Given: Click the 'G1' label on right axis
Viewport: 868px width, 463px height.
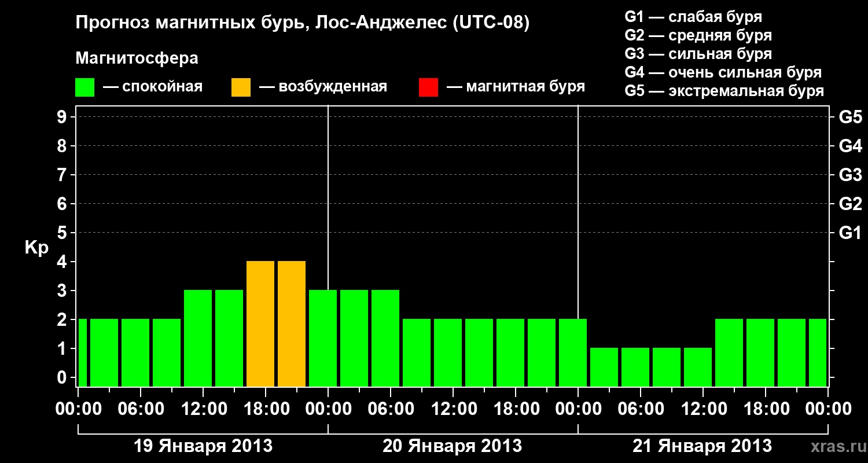Looking at the screenshot, I should coord(850,233).
